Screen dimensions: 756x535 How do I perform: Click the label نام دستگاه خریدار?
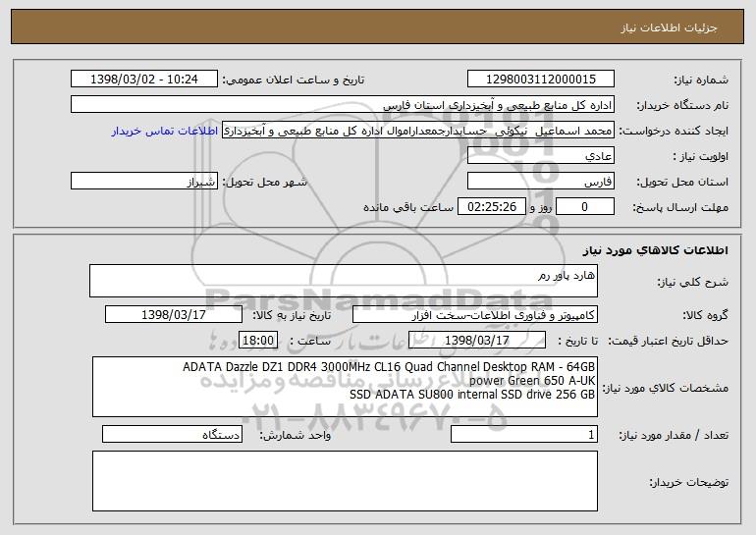682,106
